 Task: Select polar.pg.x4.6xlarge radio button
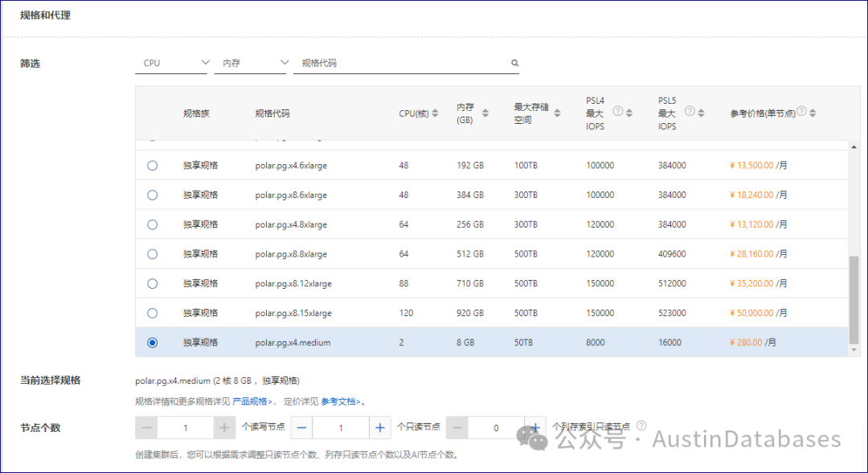pyautogui.click(x=152, y=166)
